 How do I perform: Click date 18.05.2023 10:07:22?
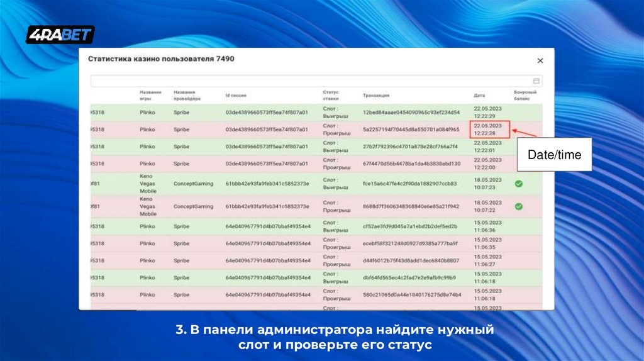[487, 206]
